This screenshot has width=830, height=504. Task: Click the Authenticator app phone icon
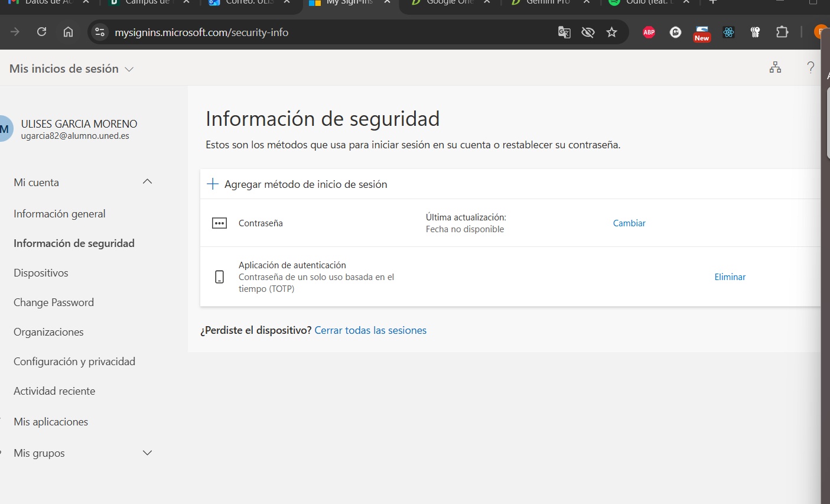coord(219,277)
